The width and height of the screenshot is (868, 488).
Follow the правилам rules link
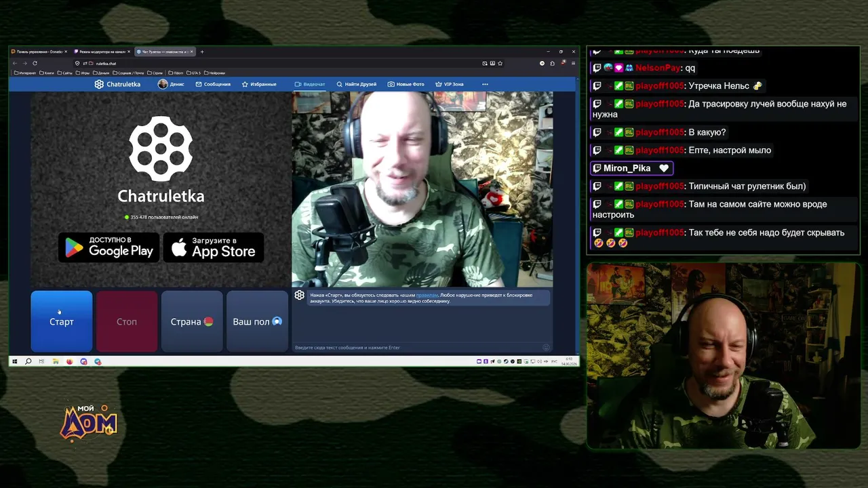(427, 295)
